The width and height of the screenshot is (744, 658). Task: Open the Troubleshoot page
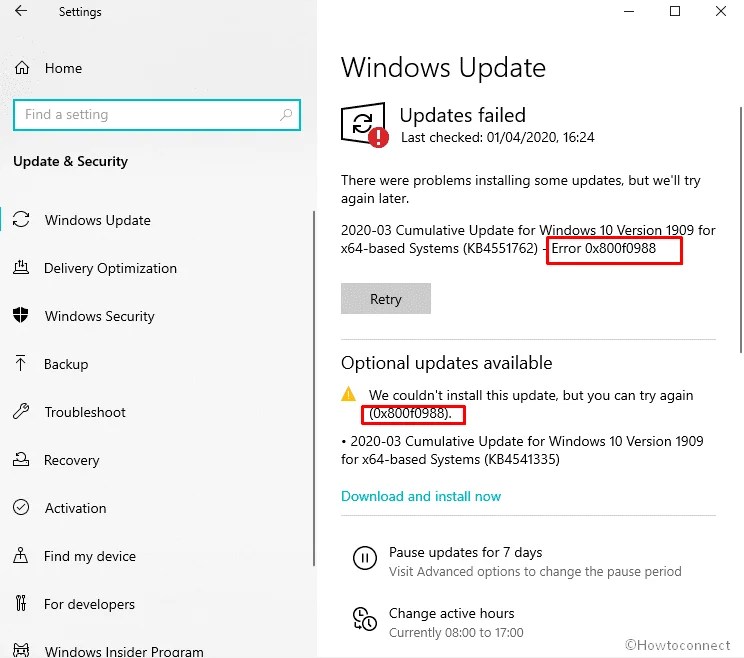pos(85,412)
